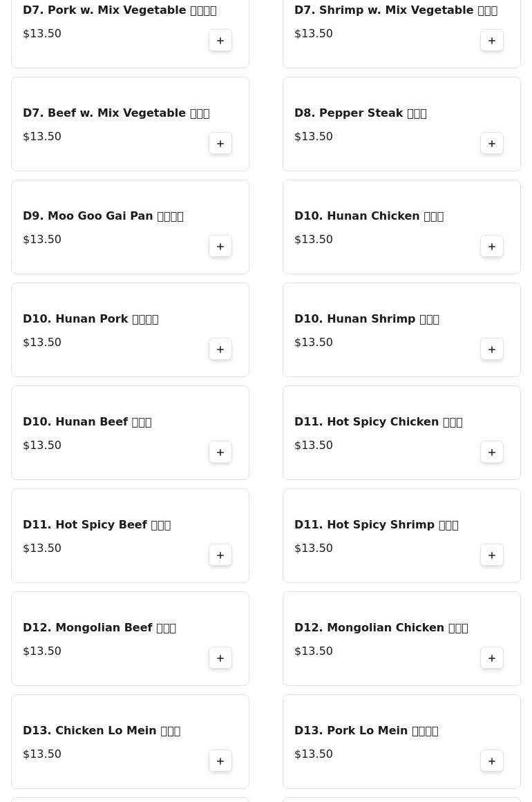Select the D11. Hot Spicy Shrimp title
The height and width of the screenshot is (802, 532).
click(376, 525)
